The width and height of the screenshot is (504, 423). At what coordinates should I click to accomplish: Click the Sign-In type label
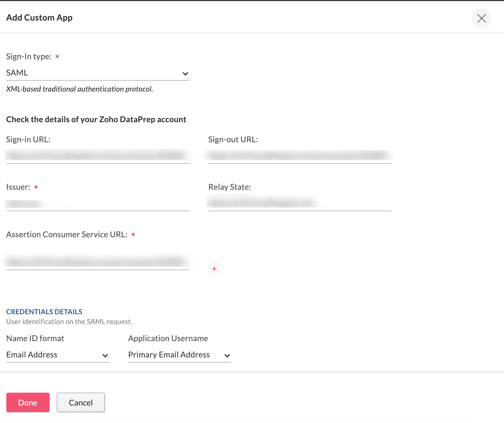[x=29, y=57]
